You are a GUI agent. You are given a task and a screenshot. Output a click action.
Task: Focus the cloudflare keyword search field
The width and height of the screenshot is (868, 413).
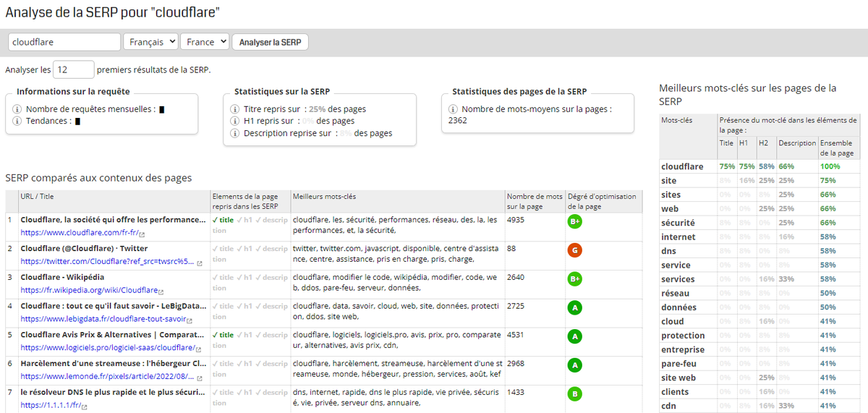pyautogui.click(x=64, y=42)
